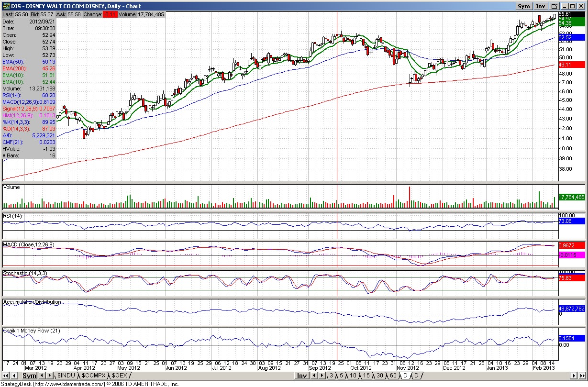Select the 60 minute interval tab
The height and width of the screenshot is (387, 588).
(x=393, y=376)
